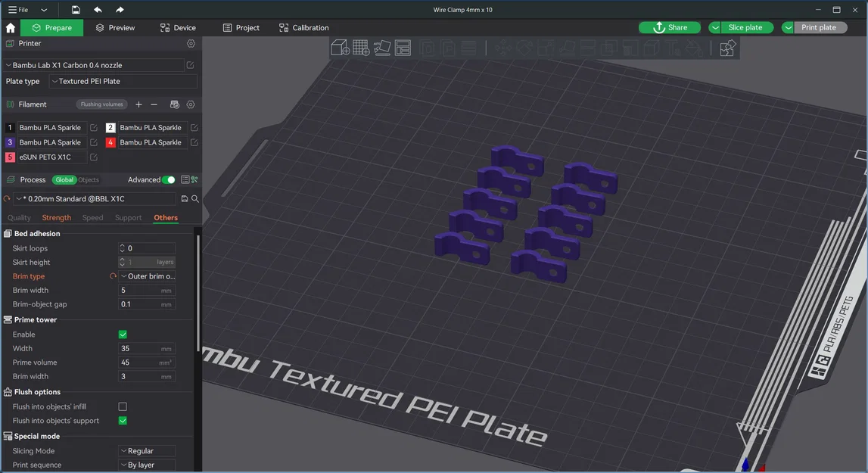
Task: Open the Strength settings tab
Action: [x=57, y=218]
